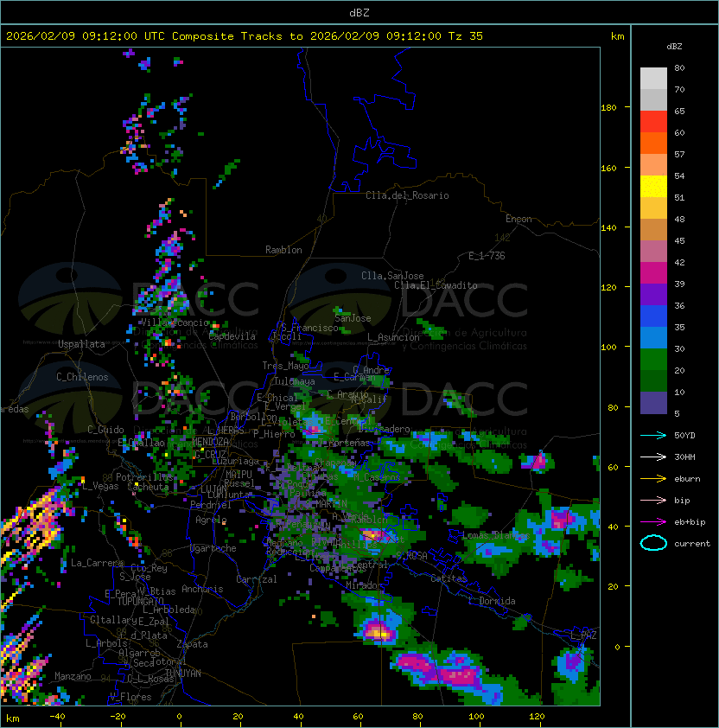Select the TUNUYAN label on map
The height and width of the screenshot is (728, 719).
(183, 674)
